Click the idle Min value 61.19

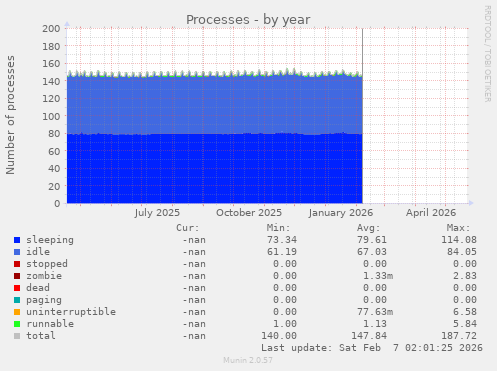pos(282,252)
